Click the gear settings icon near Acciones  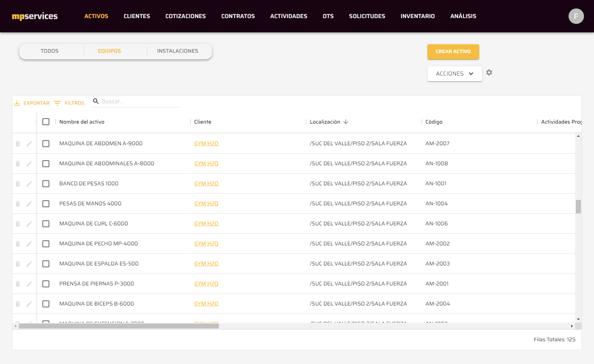[x=489, y=72]
